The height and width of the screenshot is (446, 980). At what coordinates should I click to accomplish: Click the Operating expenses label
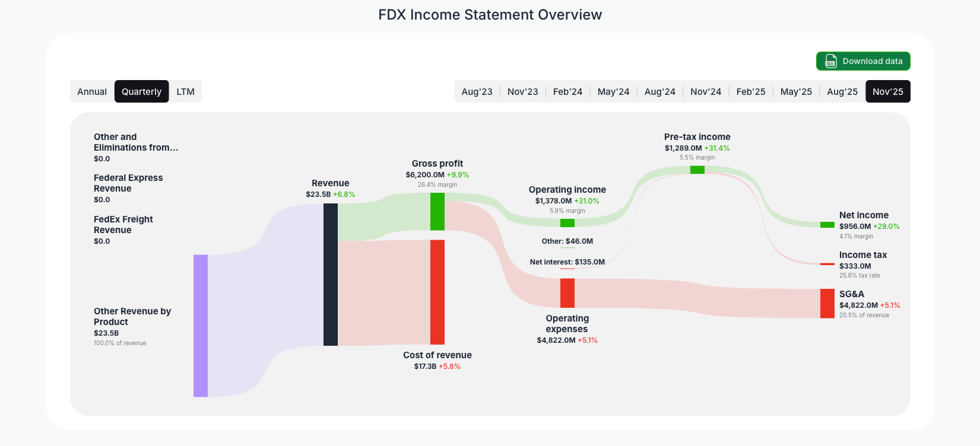(567, 324)
